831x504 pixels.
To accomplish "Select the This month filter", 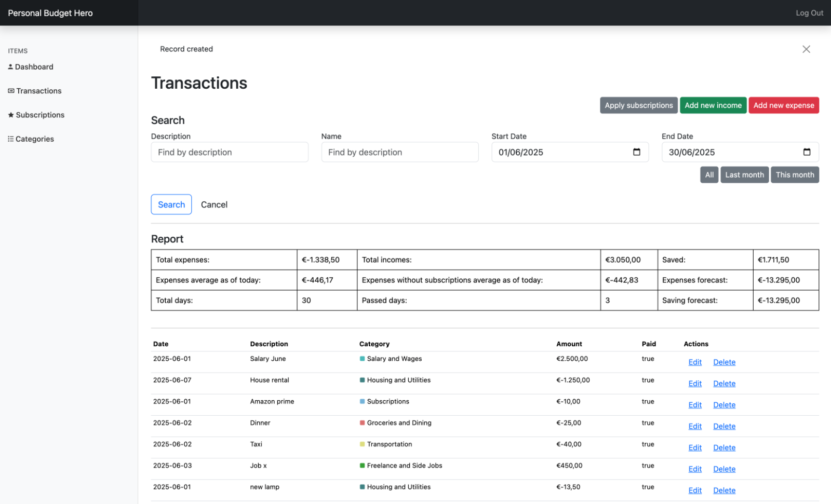I will [x=794, y=175].
